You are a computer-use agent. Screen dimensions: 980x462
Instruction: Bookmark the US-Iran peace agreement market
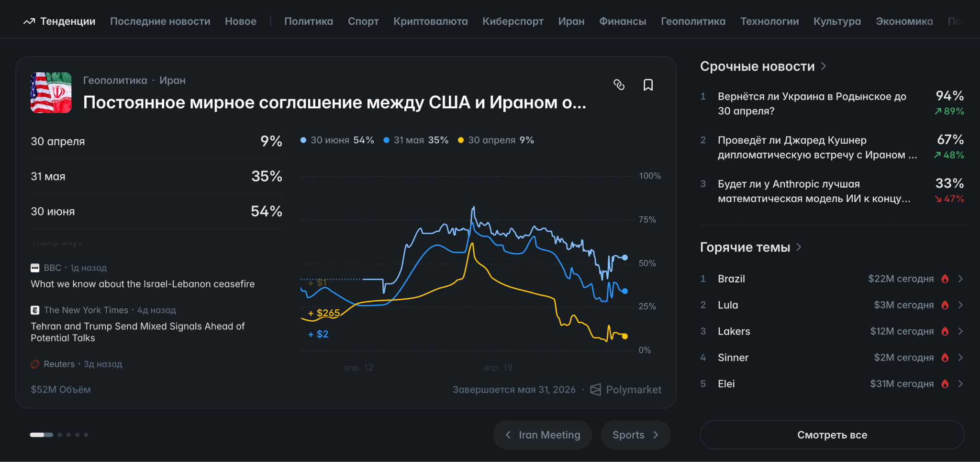(648, 85)
